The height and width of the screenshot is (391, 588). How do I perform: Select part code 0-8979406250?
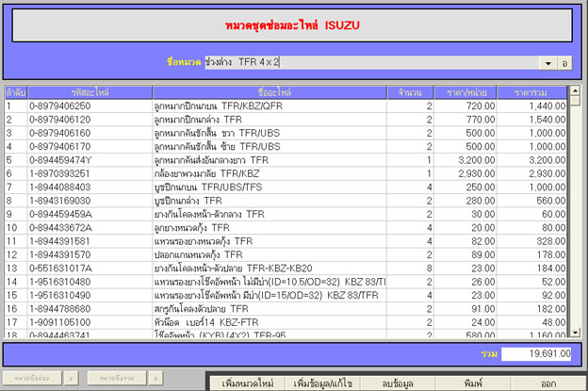pos(60,106)
